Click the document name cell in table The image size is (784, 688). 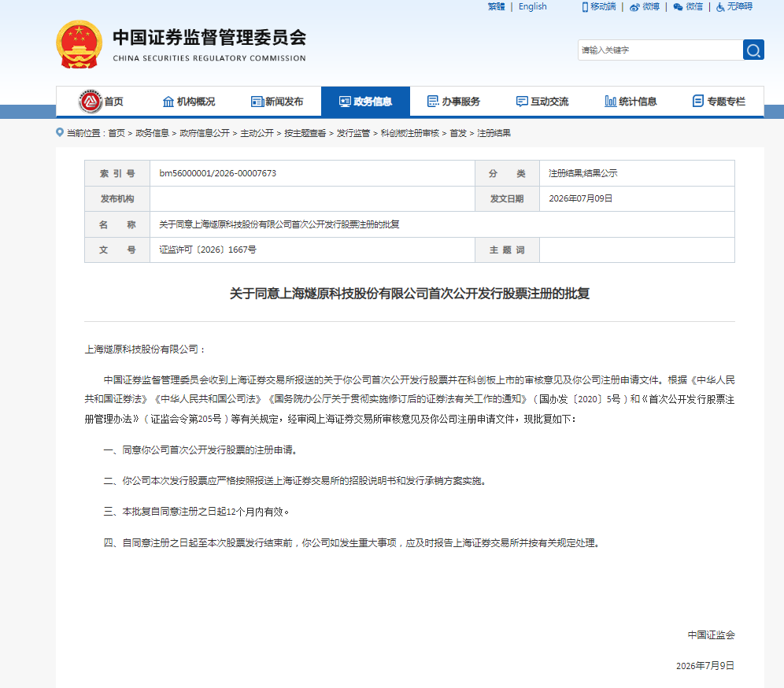pyautogui.click(x=442, y=224)
